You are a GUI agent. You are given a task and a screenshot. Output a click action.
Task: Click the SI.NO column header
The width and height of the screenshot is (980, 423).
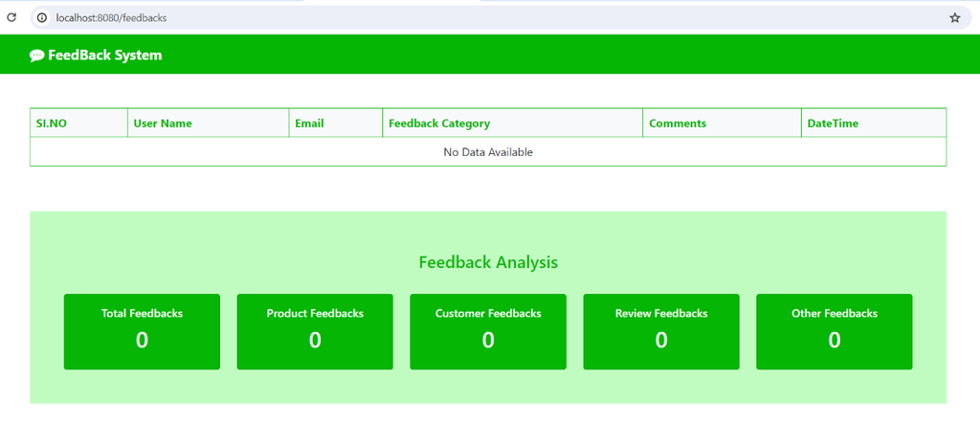coord(78,123)
